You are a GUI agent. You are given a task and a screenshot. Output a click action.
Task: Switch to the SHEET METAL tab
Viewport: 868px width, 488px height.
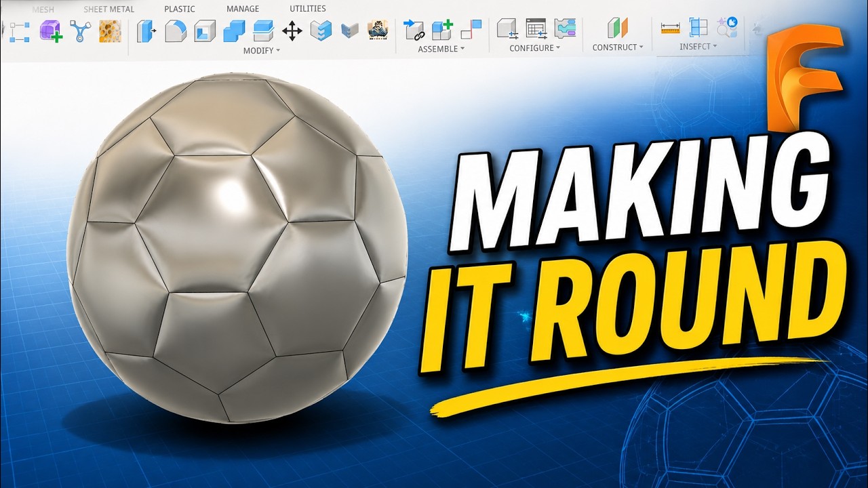point(109,9)
